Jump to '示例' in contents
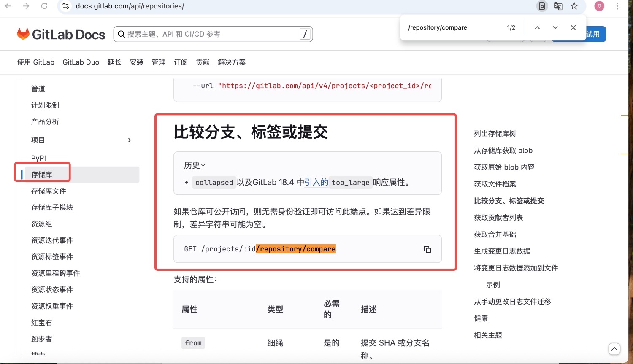The width and height of the screenshot is (633, 364). [493, 285]
